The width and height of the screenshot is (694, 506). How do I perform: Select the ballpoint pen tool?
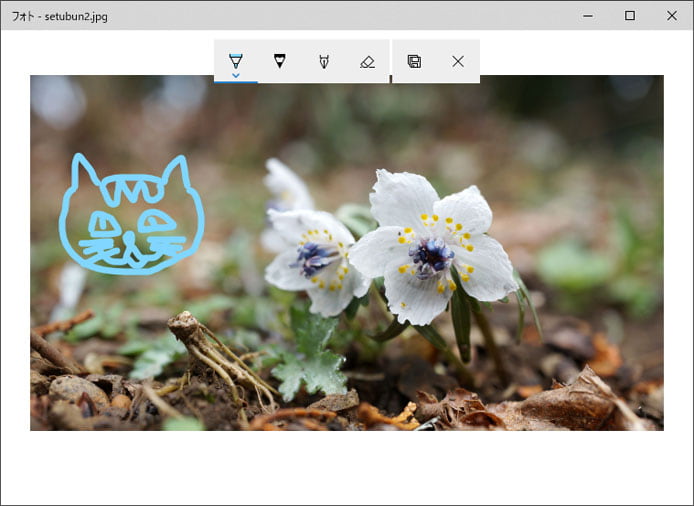coord(235,59)
